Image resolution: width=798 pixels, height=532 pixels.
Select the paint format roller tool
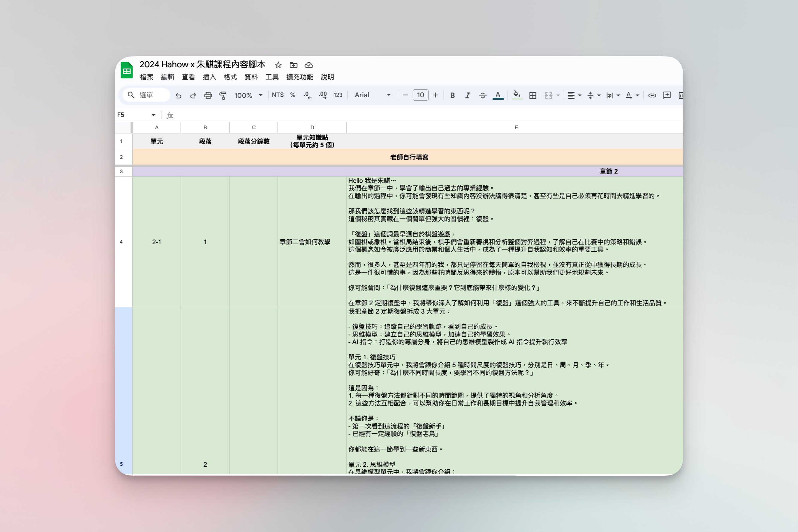tap(223, 95)
